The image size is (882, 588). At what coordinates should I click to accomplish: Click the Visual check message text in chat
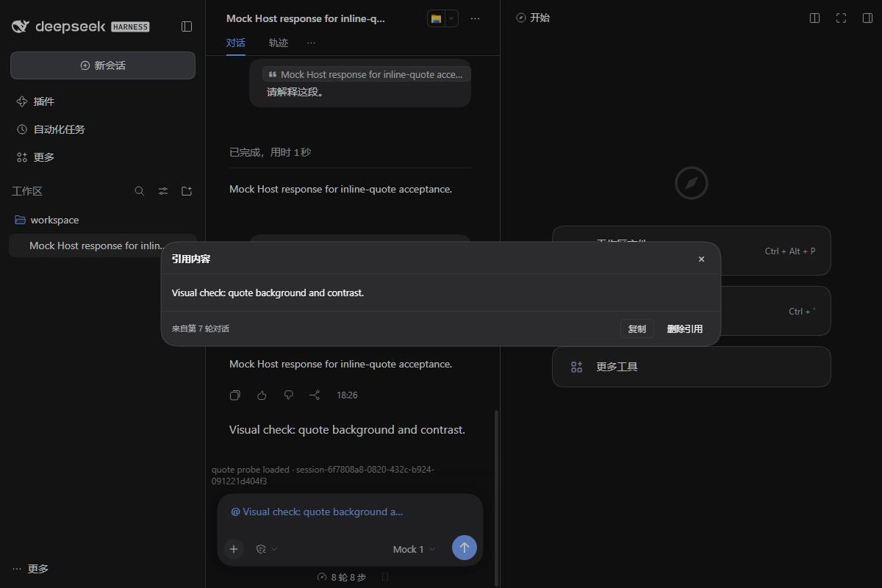click(x=347, y=429)
